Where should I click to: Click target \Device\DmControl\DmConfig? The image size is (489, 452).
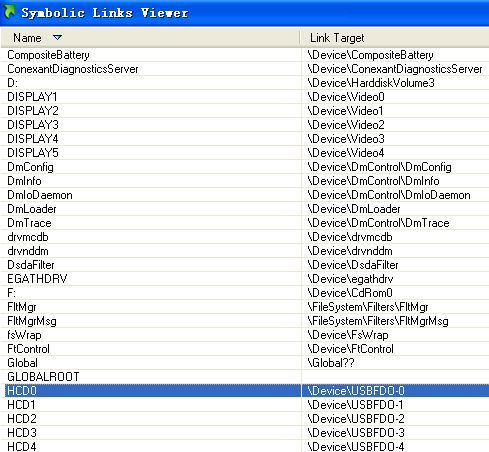click(x=380, y=167)
